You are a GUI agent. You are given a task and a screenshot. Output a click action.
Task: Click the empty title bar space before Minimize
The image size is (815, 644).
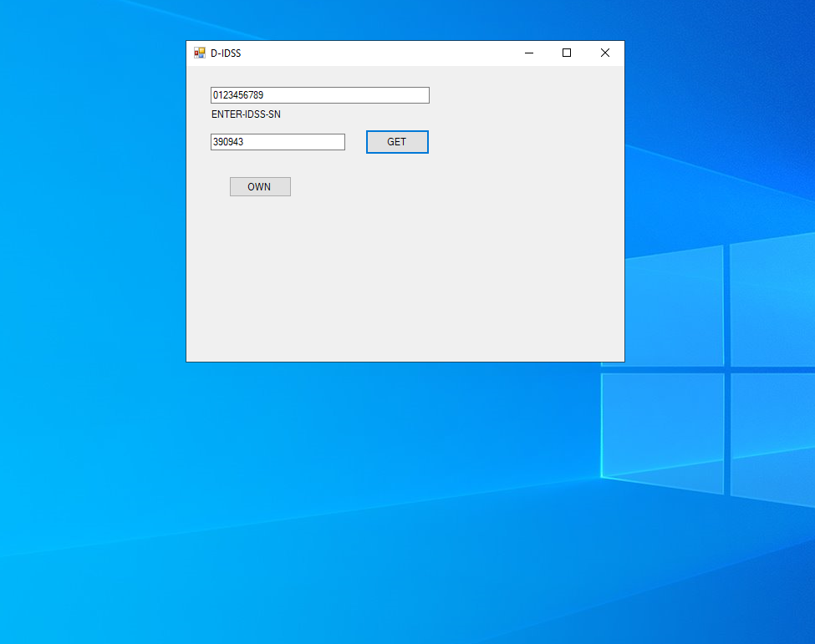coord(376,53)
